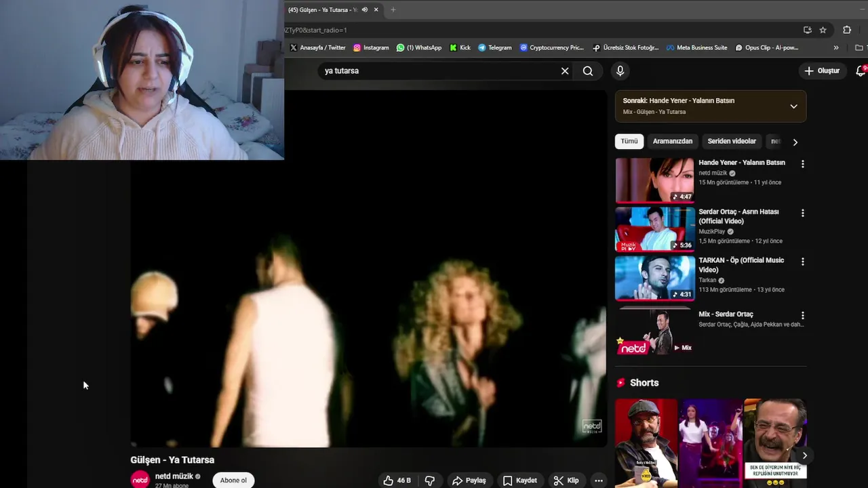The width and height of the screenshot is (868, 488).
Task: Click the install app icon in address bar
Action: (x=807, y=30)
